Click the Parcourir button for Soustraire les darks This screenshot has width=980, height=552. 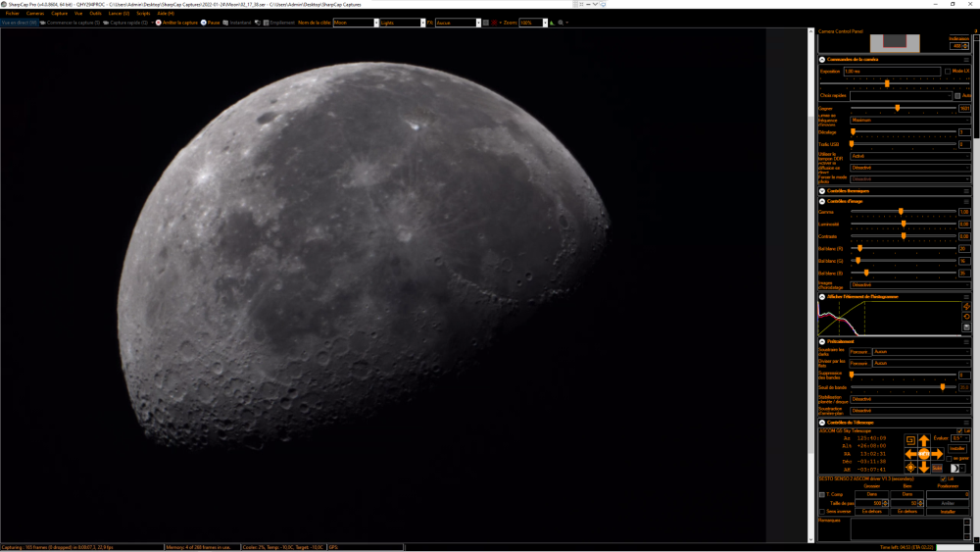pos(859,351)
